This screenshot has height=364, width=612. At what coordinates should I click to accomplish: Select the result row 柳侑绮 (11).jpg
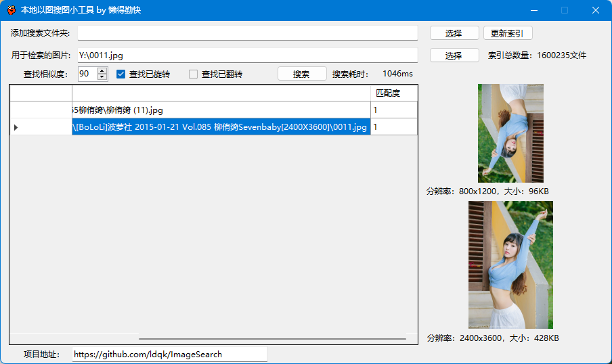pyautogui.click(x=221, y=110)
